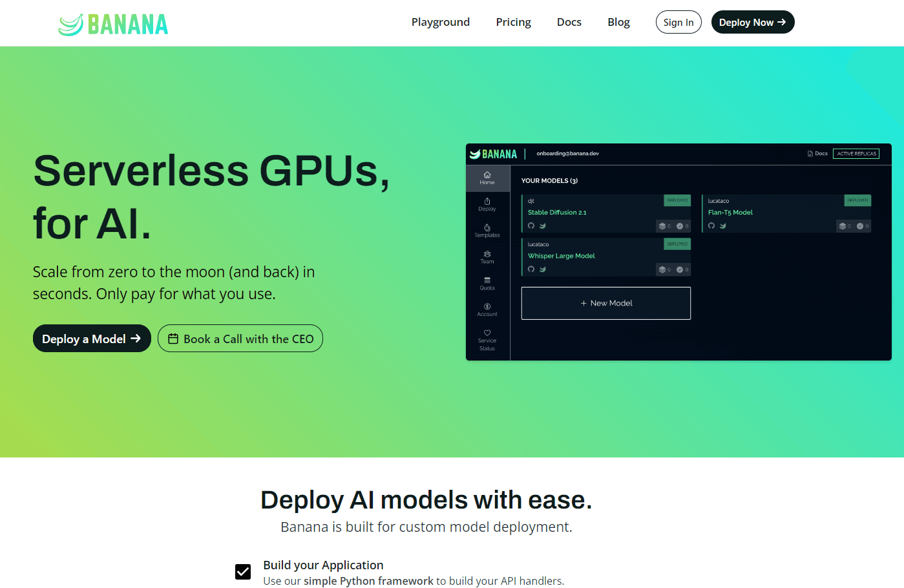This screenshot has height=588, width=904.
Task: Open Deploy in dashboard sidebar
Action: 487,205
